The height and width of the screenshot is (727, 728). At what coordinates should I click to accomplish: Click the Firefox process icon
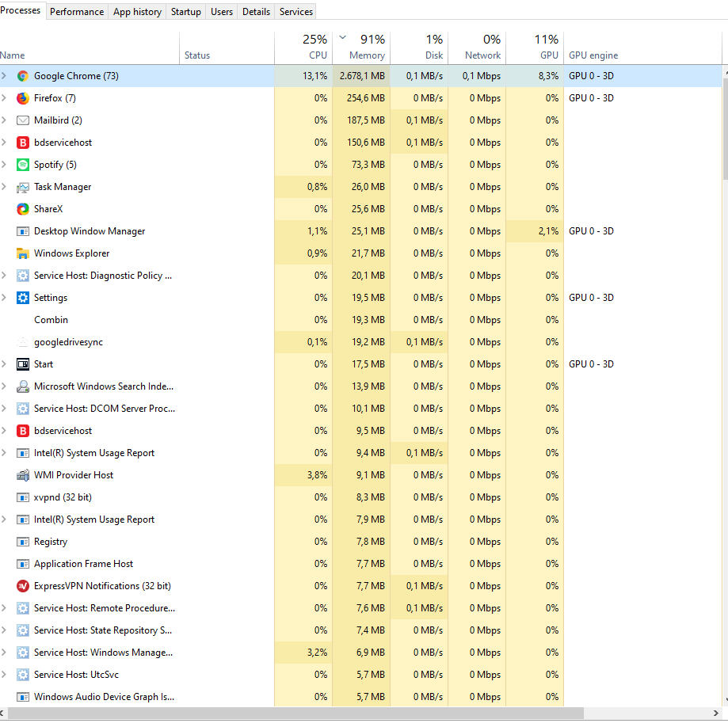(22, 98)
